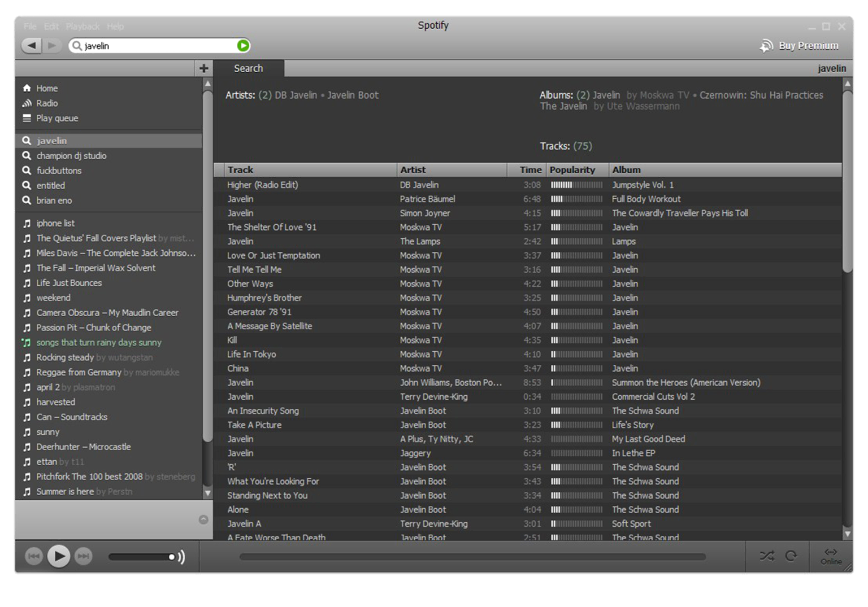868x607 pixels.
Task: Sort by the Popularity column header
Action: tap(578, 169)
